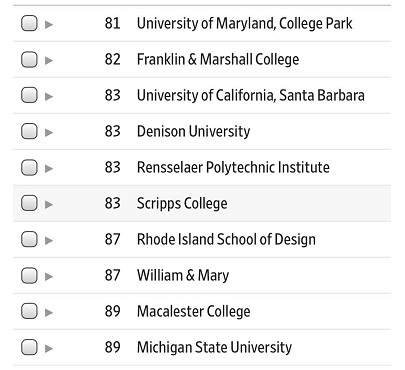Expand details for University of California, Santa Barbara

pyautogui.click(x=49, y=96)
